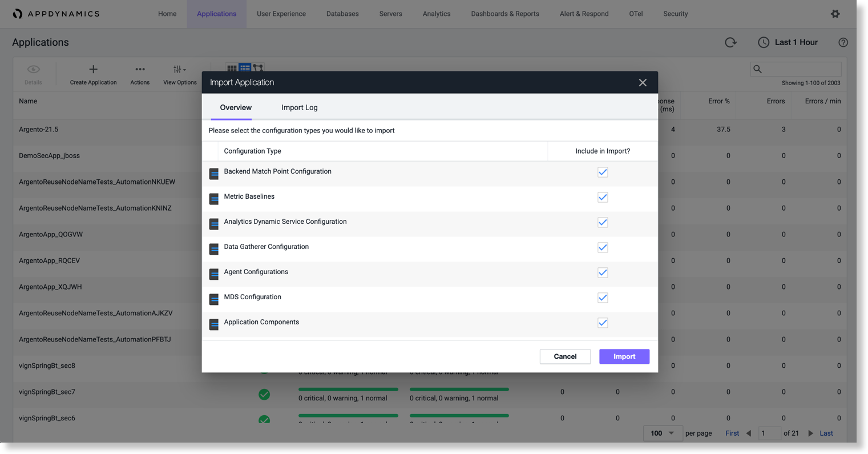Viewport: 868px width, 454px height.
Task: Select the DemoSecApp_jboss application row
Action: pos(49,155)
